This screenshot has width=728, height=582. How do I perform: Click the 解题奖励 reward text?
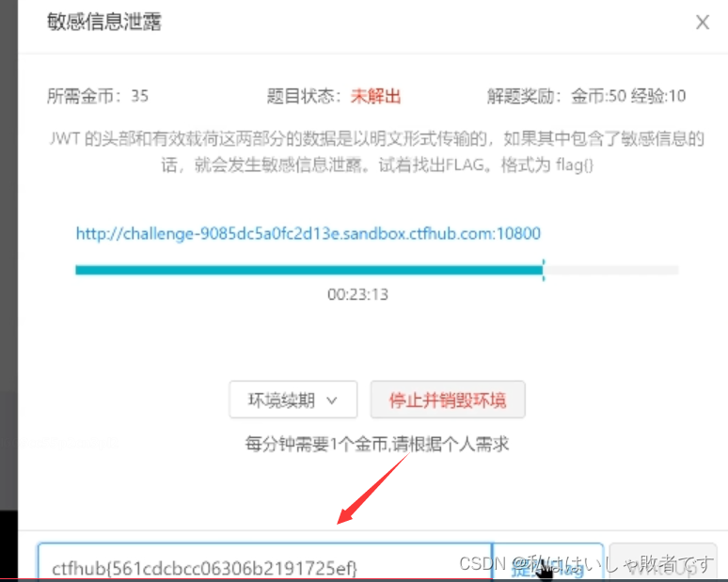(586, 96)
